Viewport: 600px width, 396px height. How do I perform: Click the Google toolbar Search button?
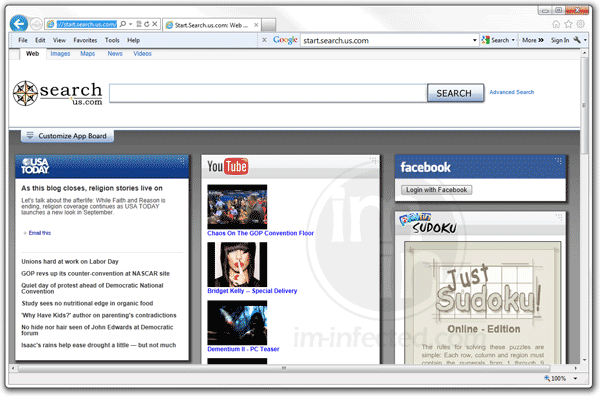pos(496,40)
